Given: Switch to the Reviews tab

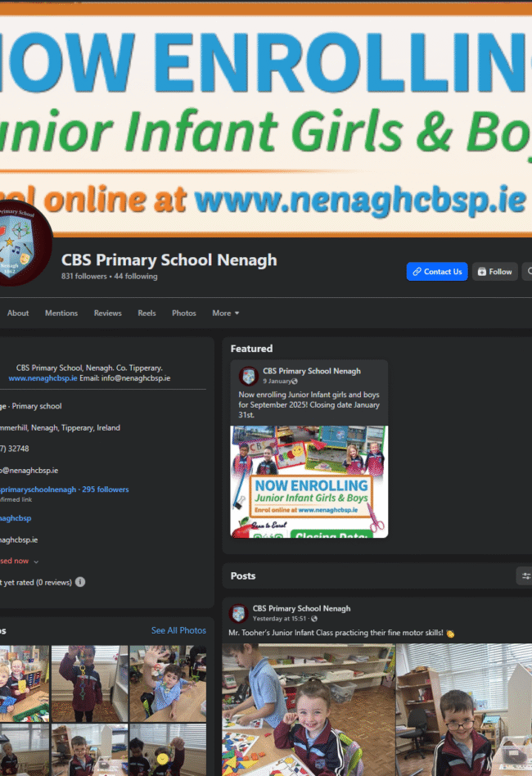Looking at the screenshot, I should pyautogui.click(x=107, y=313).
